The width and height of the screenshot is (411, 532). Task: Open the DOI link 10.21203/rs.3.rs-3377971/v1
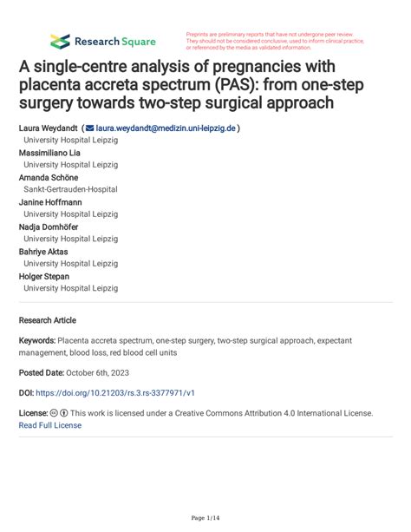[x=115, y=393]
